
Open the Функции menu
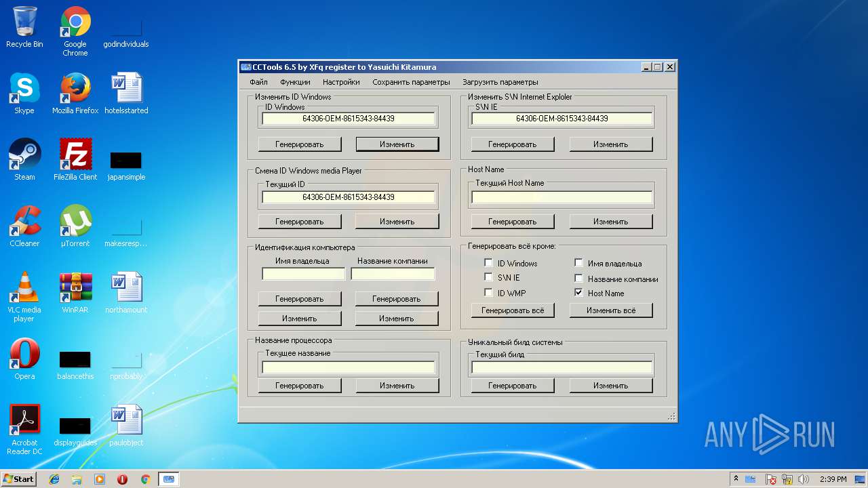(295, 82)
